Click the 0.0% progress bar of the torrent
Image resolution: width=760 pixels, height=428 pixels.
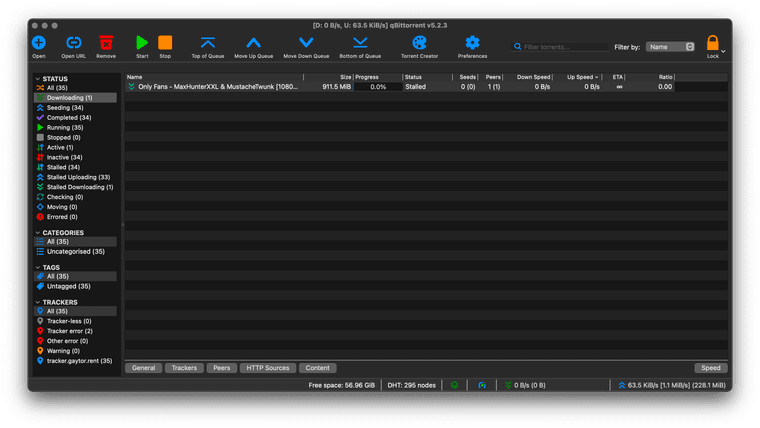[378, 87]
